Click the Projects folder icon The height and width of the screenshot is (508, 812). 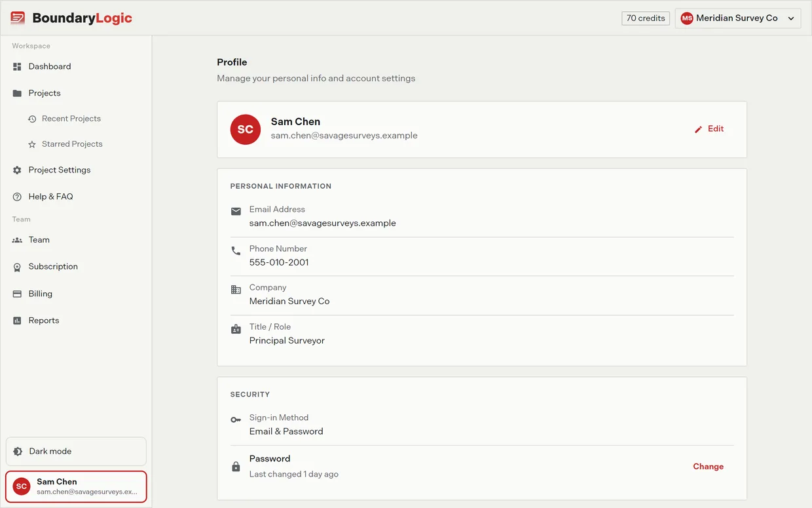coord(17,93)
